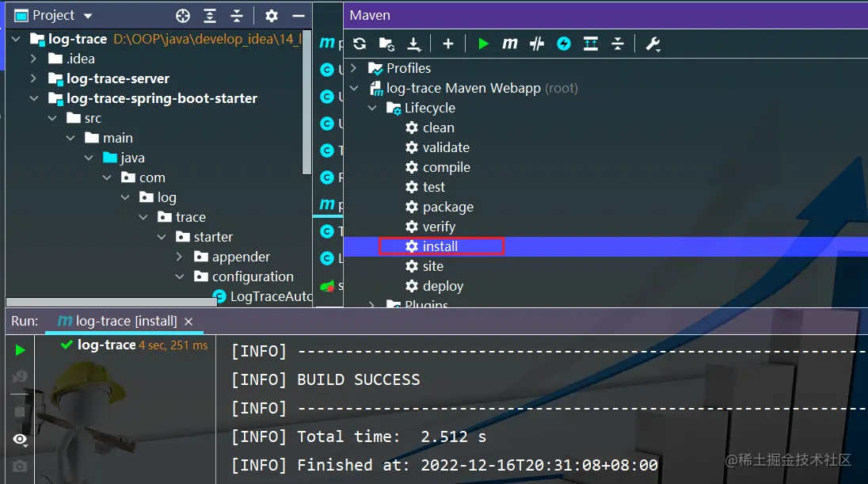Image resolution: width=868 pixels, height=484 pixels.
Task: Collapse the log-trace-spring-boot-starter module
Action: coord(34,98)
